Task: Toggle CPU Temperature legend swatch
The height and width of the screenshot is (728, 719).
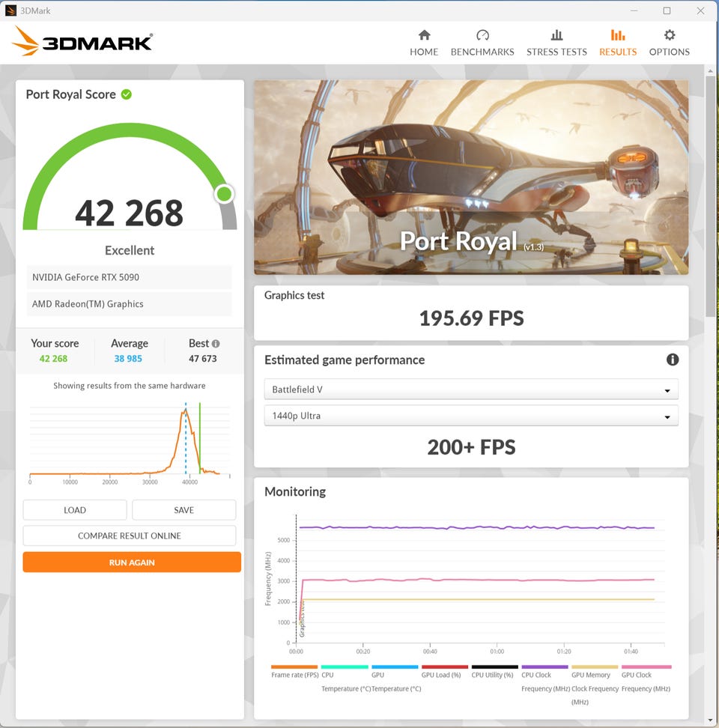Action: 345,667
